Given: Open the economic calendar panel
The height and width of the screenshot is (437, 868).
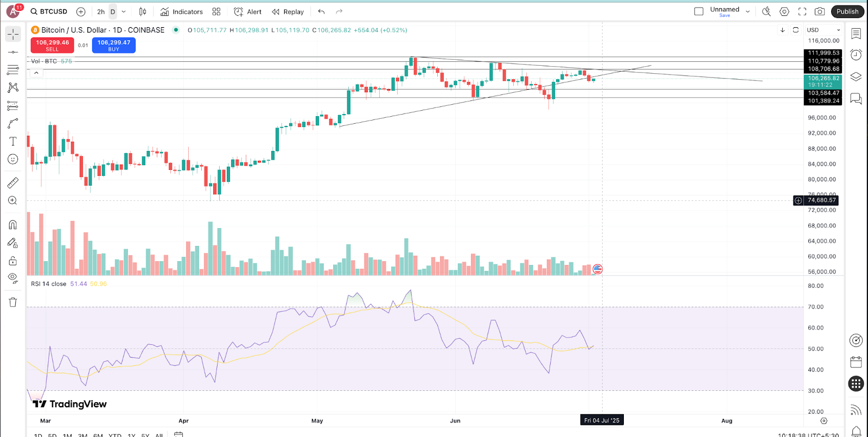Looking at the screenshot, I should coord(856,362).
